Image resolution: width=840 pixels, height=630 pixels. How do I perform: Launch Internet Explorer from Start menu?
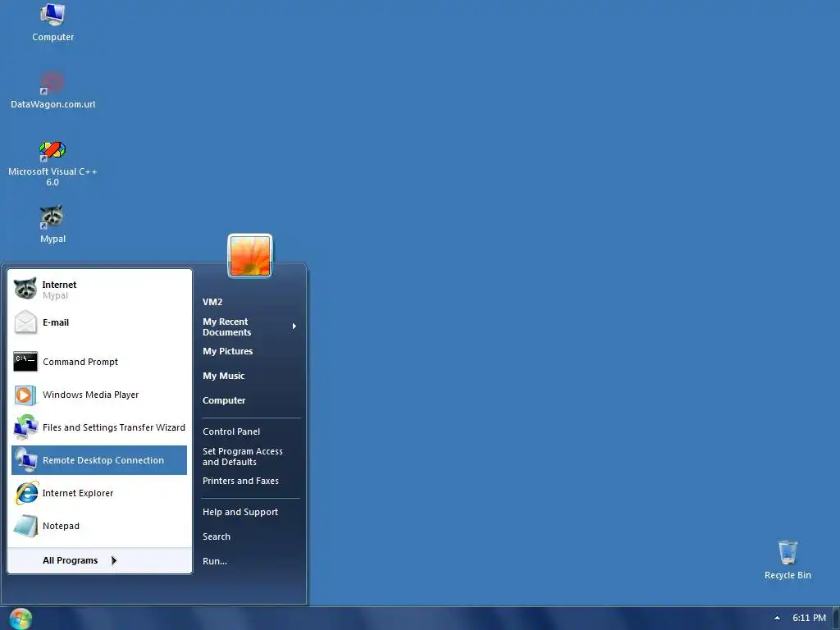point(99,493)
